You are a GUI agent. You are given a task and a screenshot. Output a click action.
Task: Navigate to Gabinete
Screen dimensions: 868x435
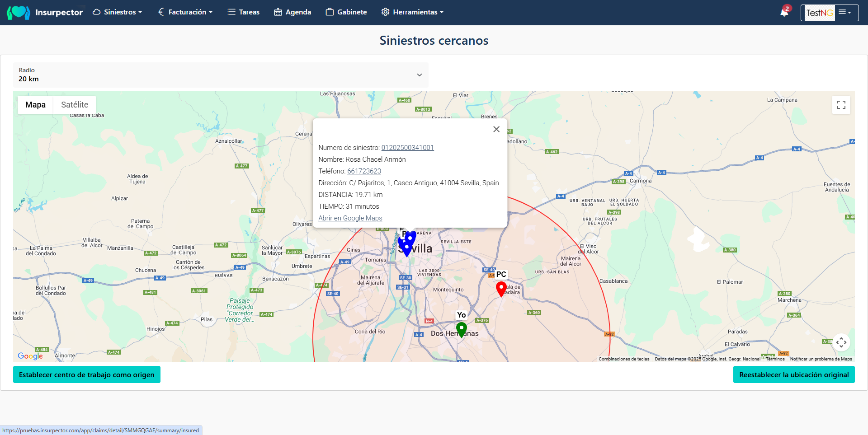click(x=346, y=12)
